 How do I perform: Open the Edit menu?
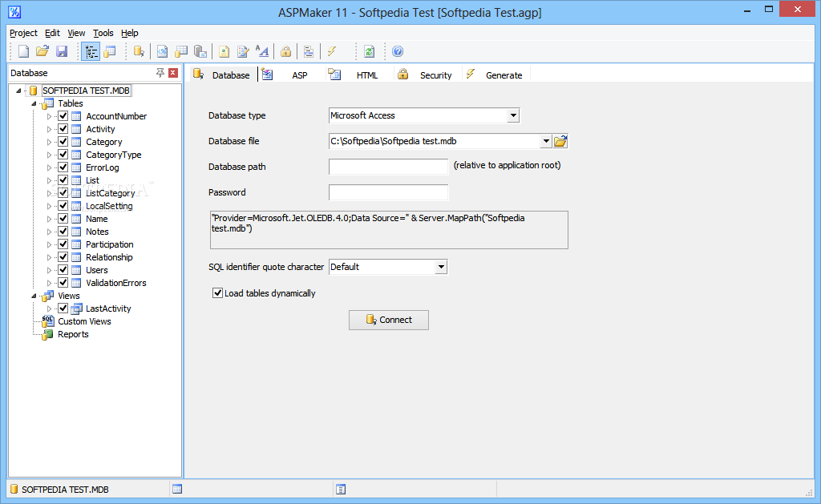click(52, 33)
